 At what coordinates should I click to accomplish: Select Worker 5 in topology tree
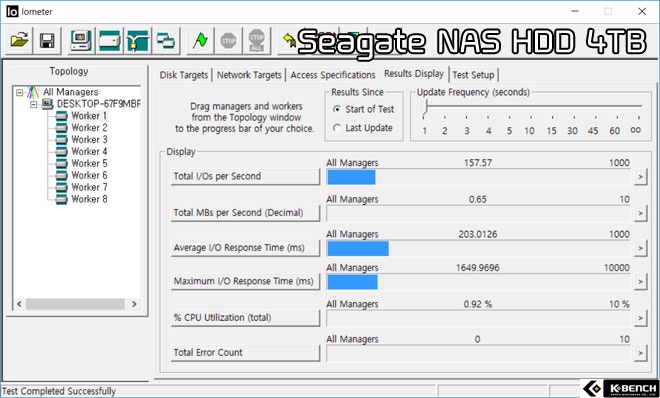click(x=89, y=163)
